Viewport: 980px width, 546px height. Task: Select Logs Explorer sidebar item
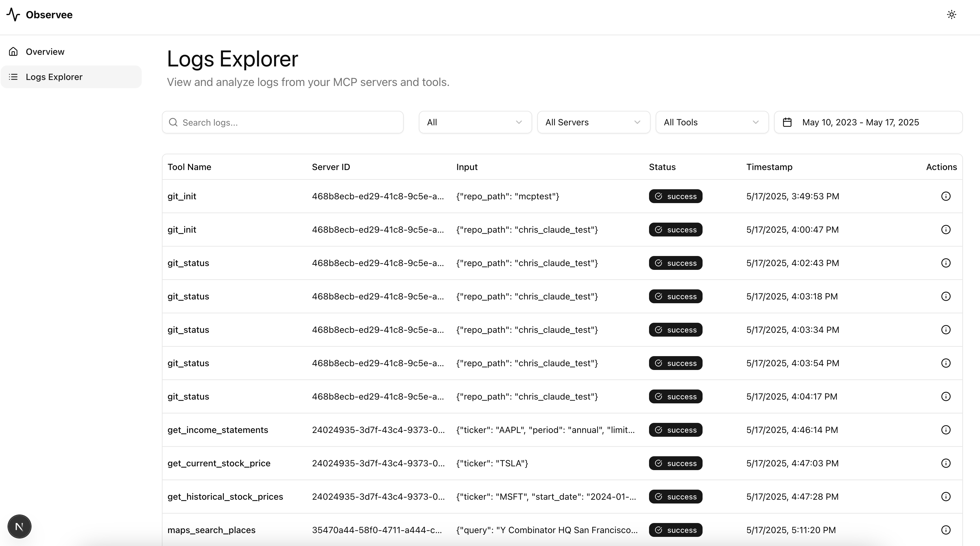[54, 77]
